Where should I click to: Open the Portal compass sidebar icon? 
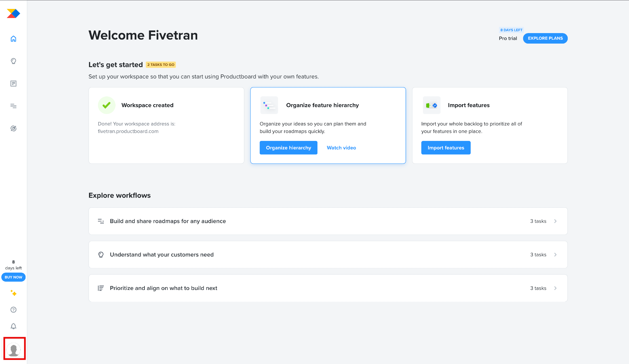point(13,128)
